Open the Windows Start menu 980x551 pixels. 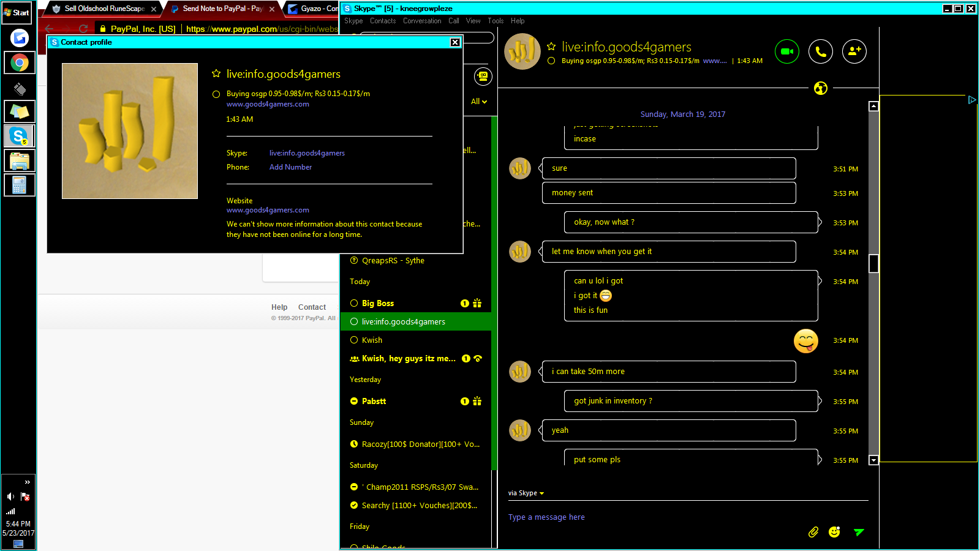pyautogui.click(x=17, y=12)
